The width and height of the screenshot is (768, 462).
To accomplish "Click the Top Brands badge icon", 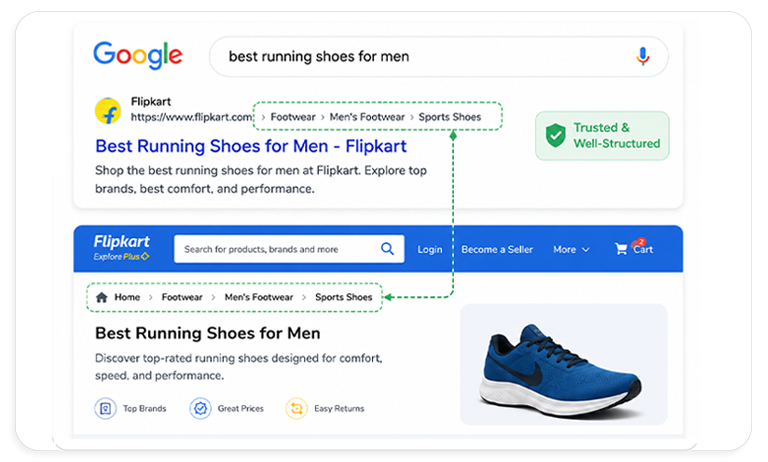I will click(105, 408).
